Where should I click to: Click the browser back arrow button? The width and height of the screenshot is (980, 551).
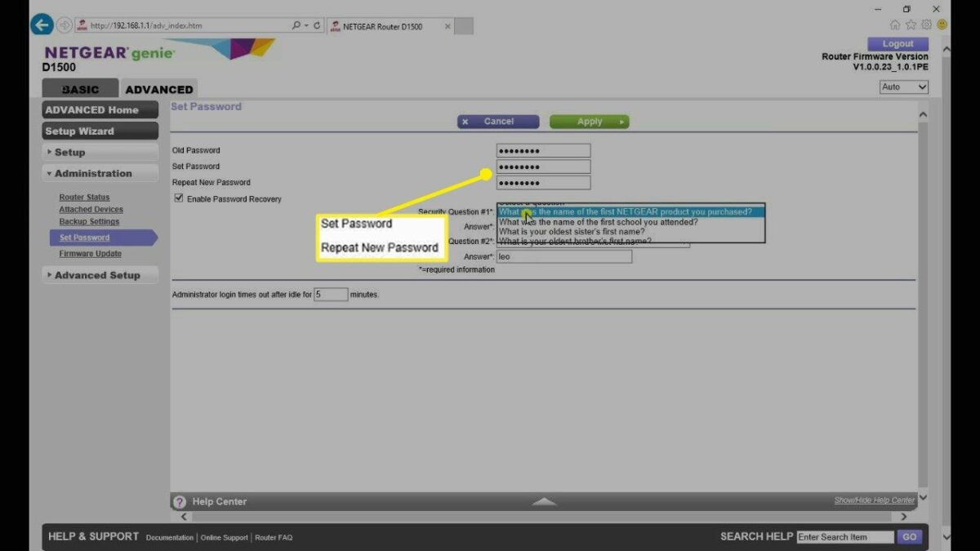click(42, 25)
